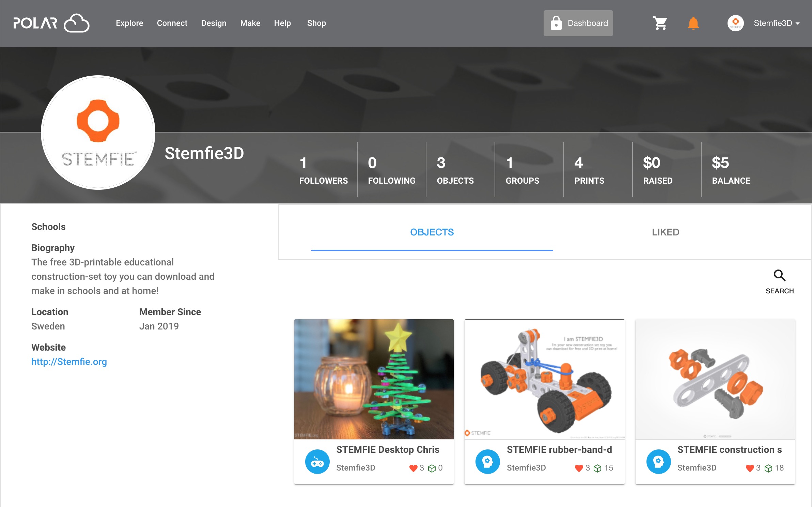Image resolution: width=812 pixels, height=507 pixels.
Task: Click the 'Schools' heading
Action: point(48,227)
